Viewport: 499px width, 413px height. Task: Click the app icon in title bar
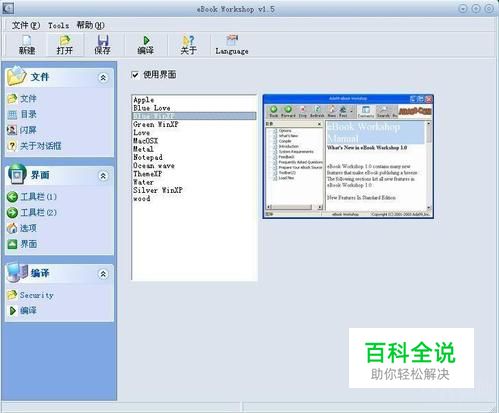(8, 8)
